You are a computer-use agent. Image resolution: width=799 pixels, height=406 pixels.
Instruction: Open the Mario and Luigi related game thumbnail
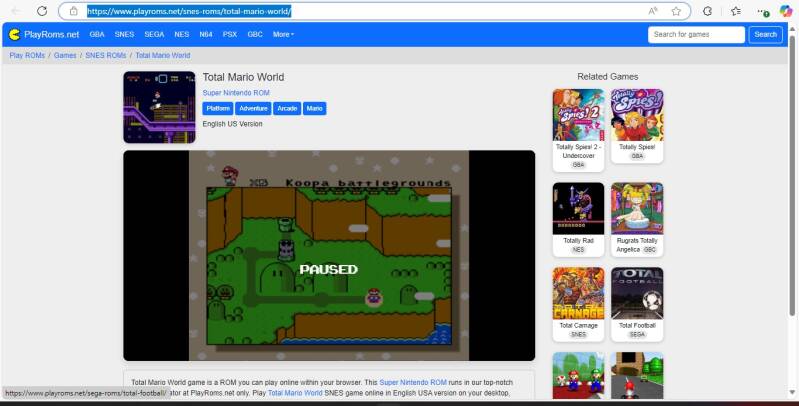pos(578,375)
